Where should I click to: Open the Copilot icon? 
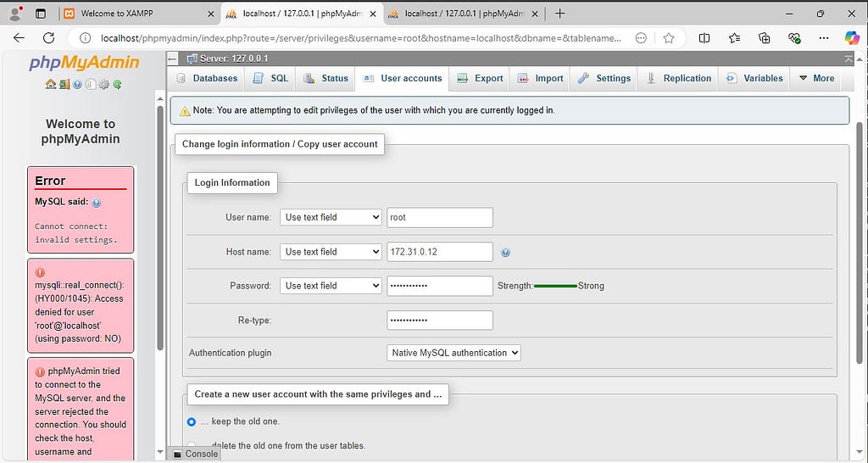(x=851, y=37)
